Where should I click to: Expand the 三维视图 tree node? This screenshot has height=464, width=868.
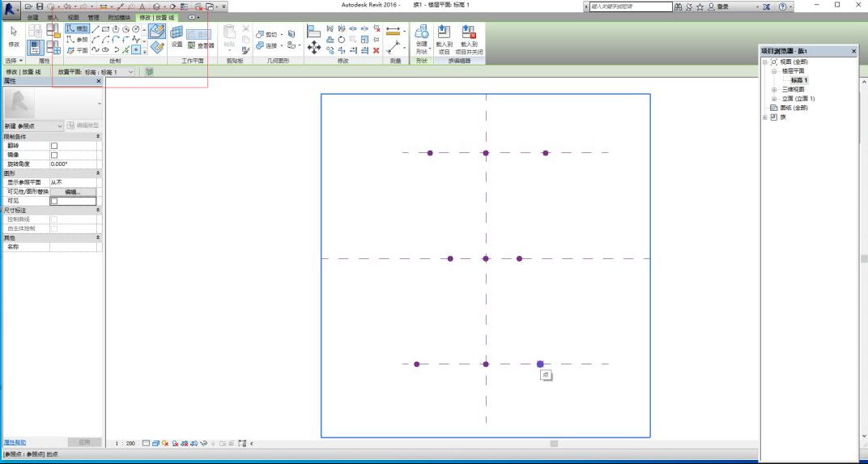774,89
